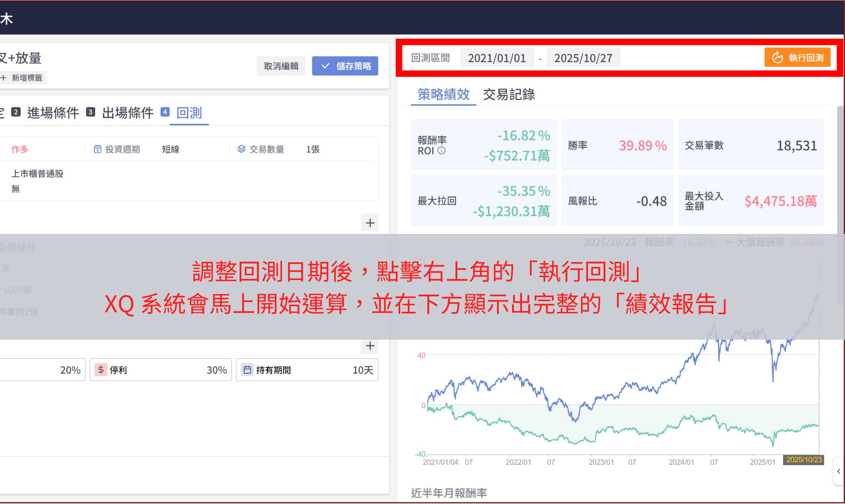Click the plus icon to add an exit condition
845x504 pixels.
[x=370, y=346]
